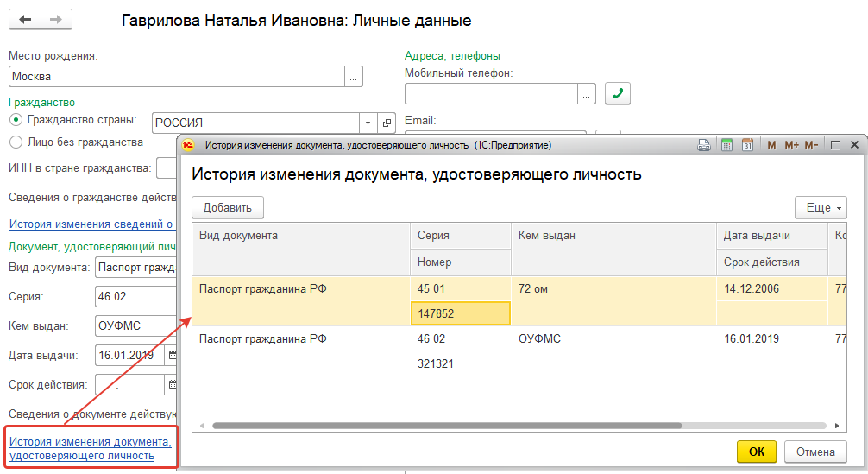Image resolution: width=868 pixels, height=474 pixels.
Task: Open the 'Еще' dropdown menu
Action: [820, 207]
